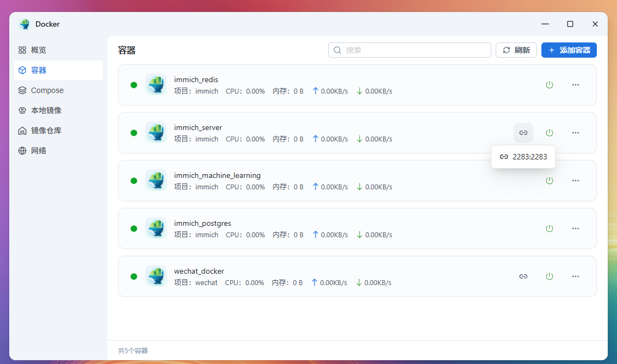Click the Docker app logo in title bar
617x364 pixels.
tap(25, 24)
